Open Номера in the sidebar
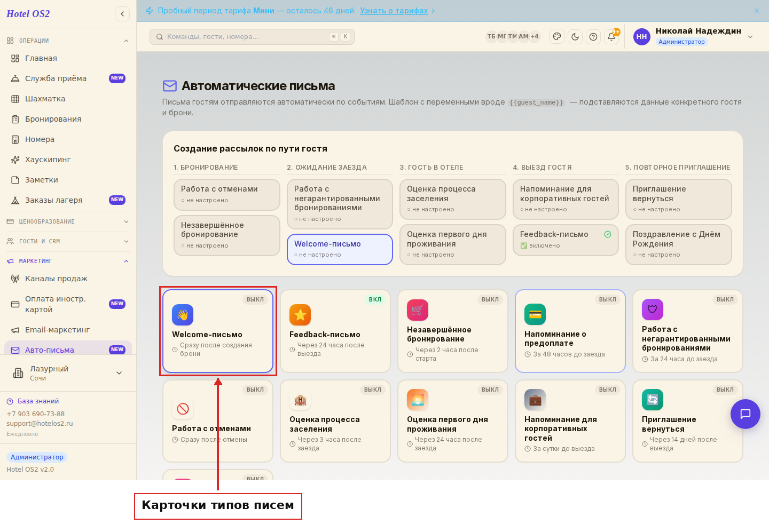This screenshot has width=769, height=532. coord(68,139)
